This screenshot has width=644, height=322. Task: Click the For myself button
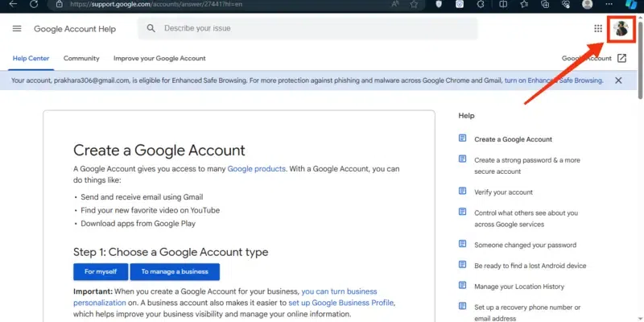point(101,271)
